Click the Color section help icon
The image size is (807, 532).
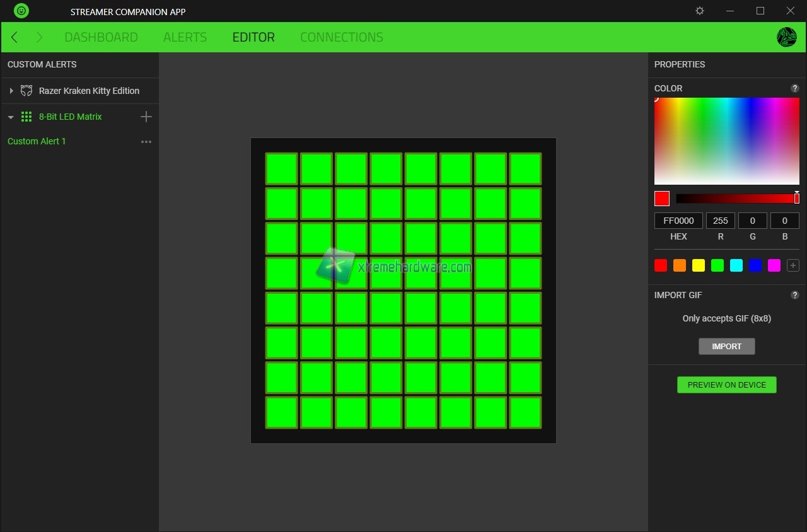(794, 88)
